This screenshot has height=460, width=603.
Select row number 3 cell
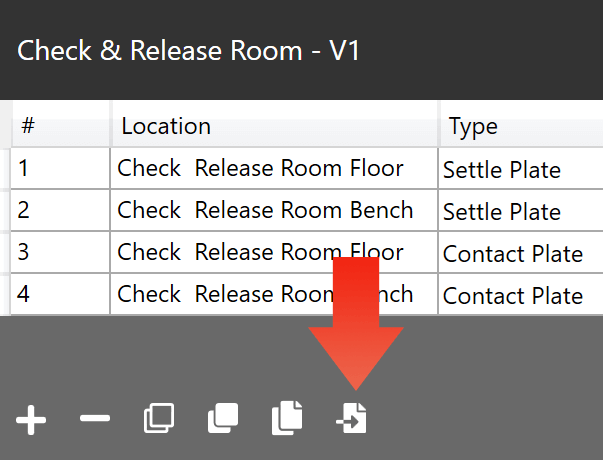pyautogui.click(x=60, y=253)
